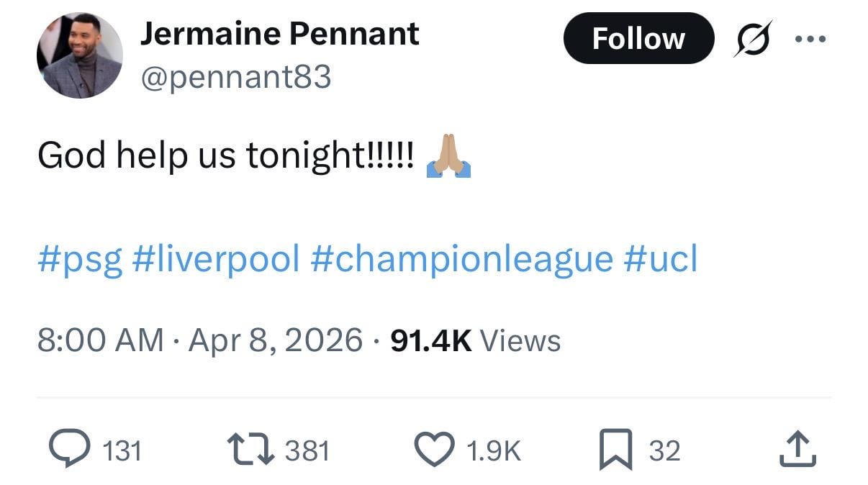
Task: View the 91.4K Views analytics
Action: (475, 340)
